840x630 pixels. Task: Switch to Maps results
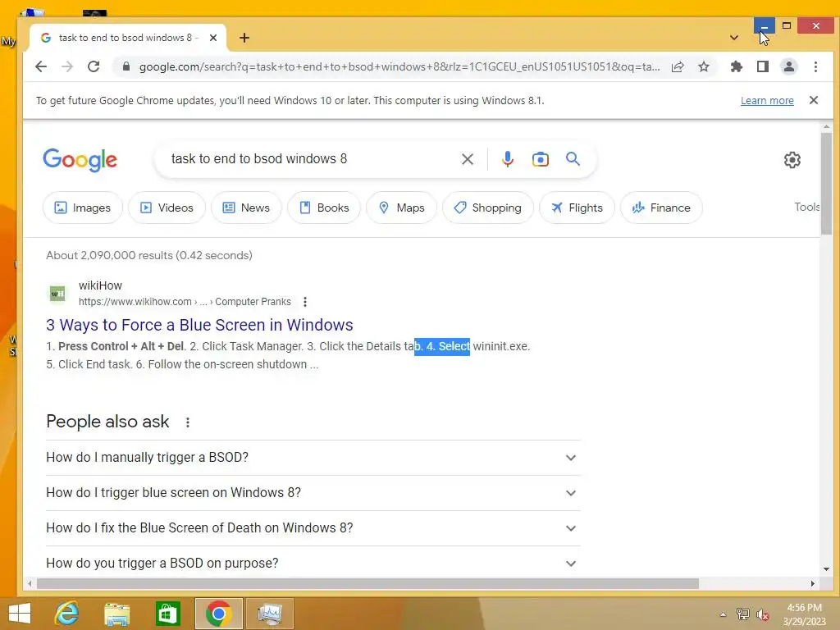tap(402, 208)
